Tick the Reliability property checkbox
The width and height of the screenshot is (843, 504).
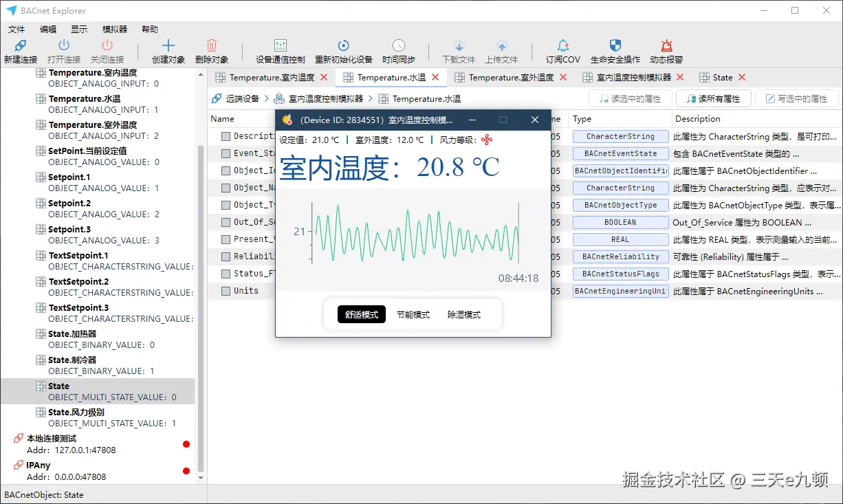pyautogui.click(x=226, y=256)
